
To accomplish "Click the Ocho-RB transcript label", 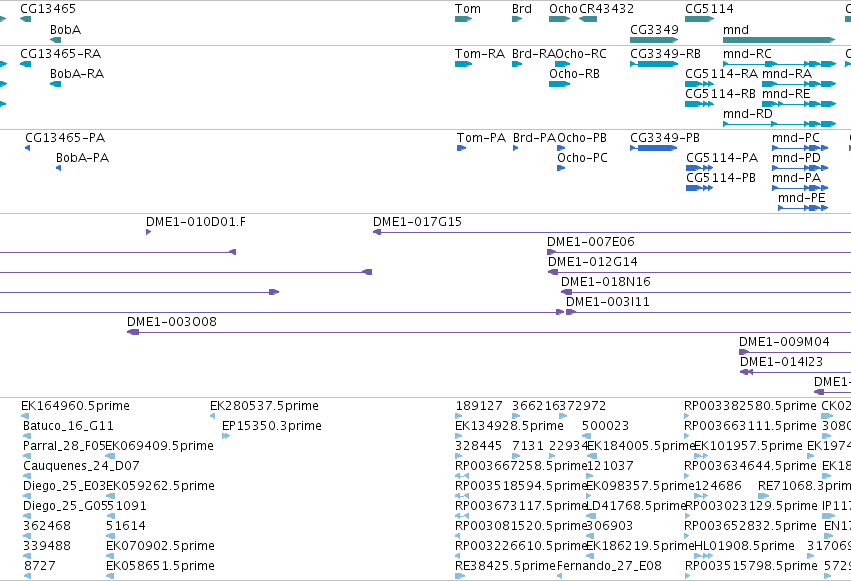I will point(574,74).
